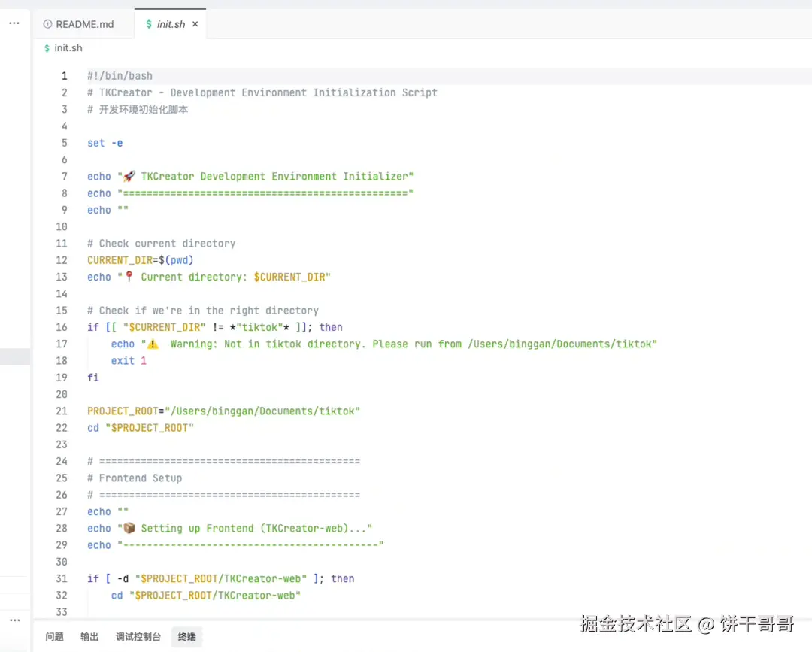Click line number 31 in the gutter
The height and width of the screenshot is (652, 812).
(x=62, y=578)
